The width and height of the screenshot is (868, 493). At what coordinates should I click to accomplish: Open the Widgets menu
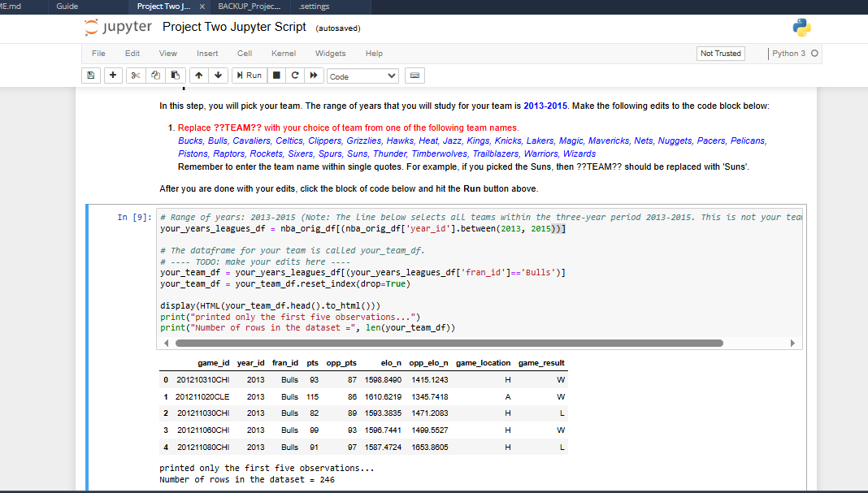330,54
